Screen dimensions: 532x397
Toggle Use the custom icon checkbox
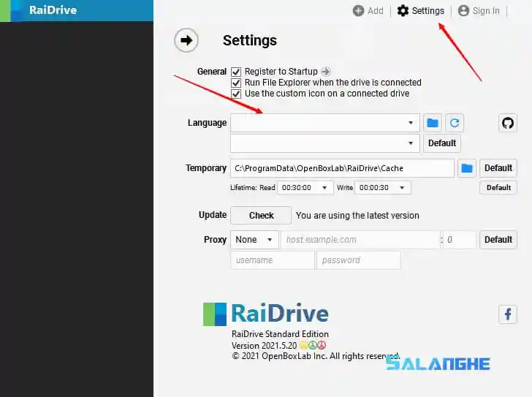236,94
